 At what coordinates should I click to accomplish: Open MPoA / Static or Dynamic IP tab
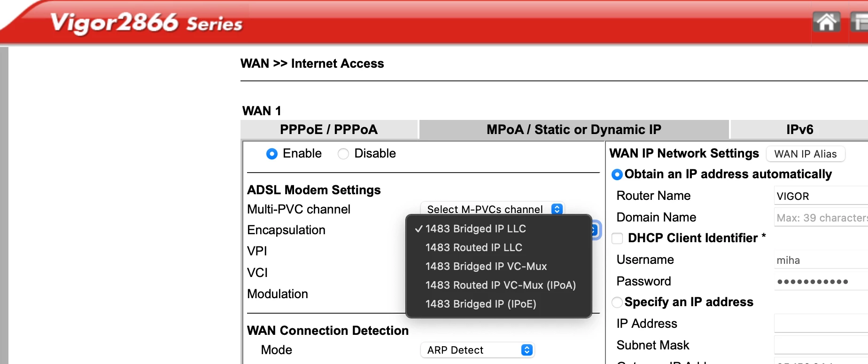pyautogui.click(x=573, y=129)
